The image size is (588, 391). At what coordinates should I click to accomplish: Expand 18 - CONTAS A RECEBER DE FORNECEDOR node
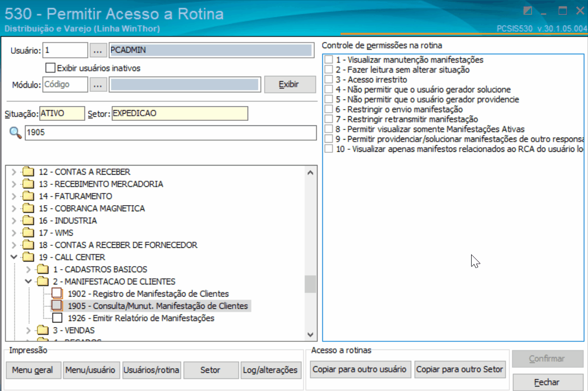pos(14,245)
